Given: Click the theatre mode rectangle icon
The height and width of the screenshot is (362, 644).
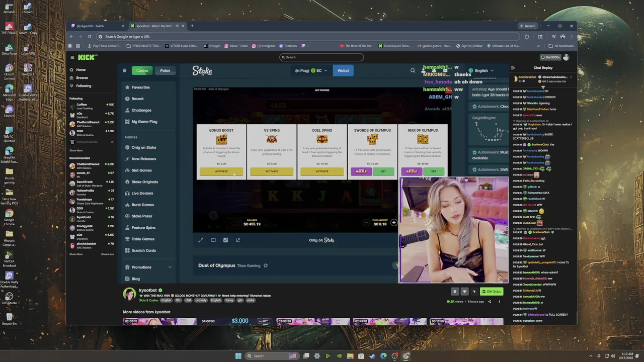Looking at the screenshot, I should [x=213, y=240].
